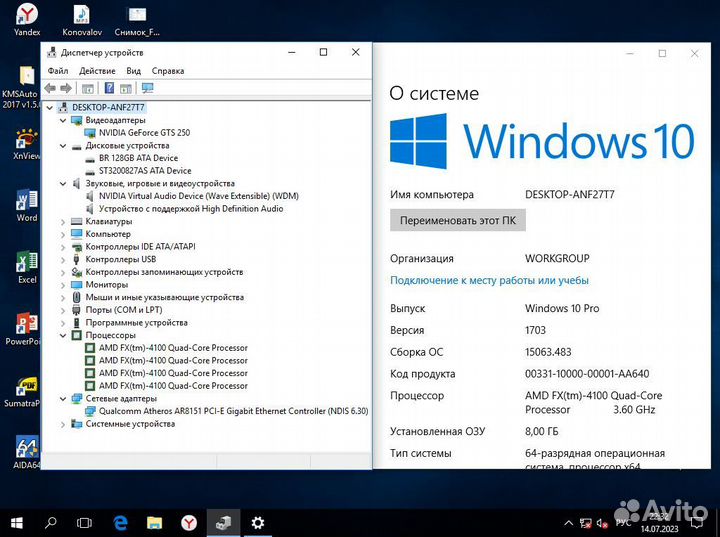Screen dimensions: 720x537
Task: Open the Action Center notifications icon
Action: 698,523
